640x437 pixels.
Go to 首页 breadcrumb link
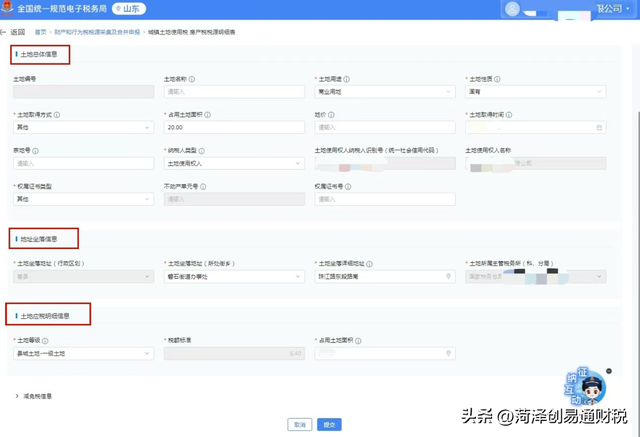[x=40, y=32]
